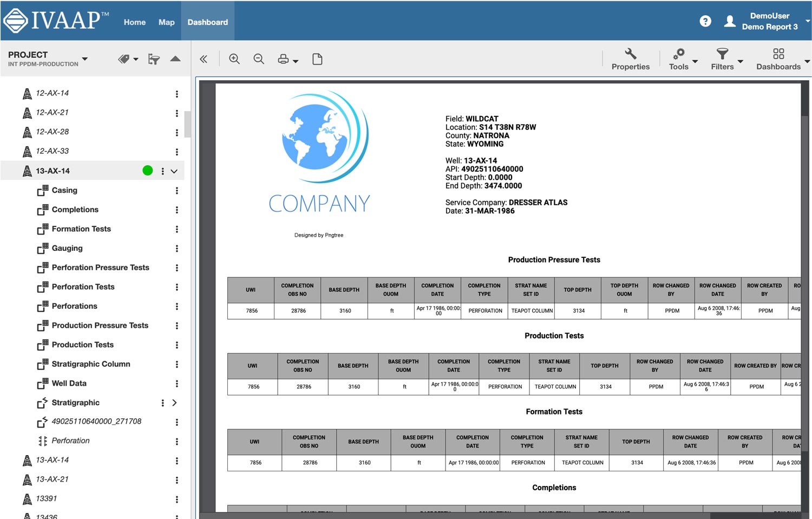The image size is (812, 519).
Task: Open options menu for Casing
Action: click(176, 191)
